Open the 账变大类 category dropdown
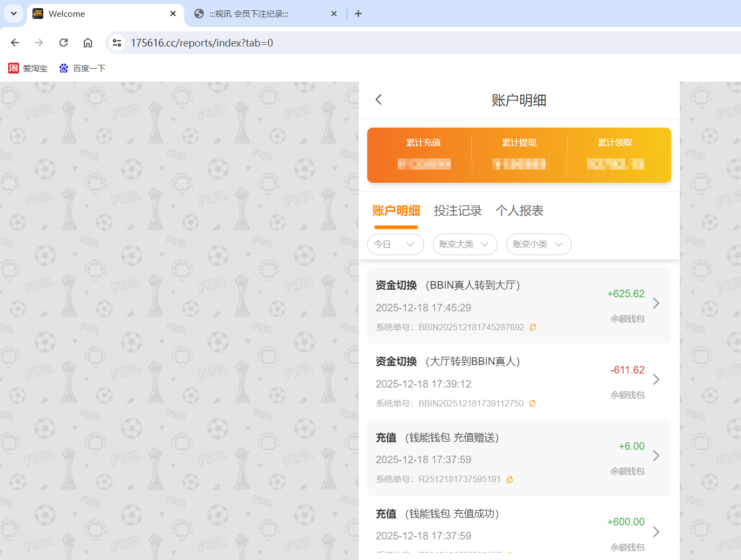 click(x=465, y=244)
